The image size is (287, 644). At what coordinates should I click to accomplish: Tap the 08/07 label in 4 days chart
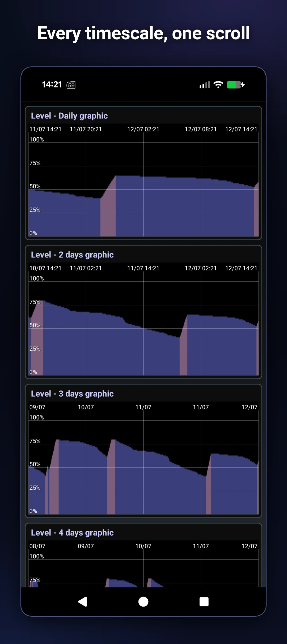coord(37,546)
